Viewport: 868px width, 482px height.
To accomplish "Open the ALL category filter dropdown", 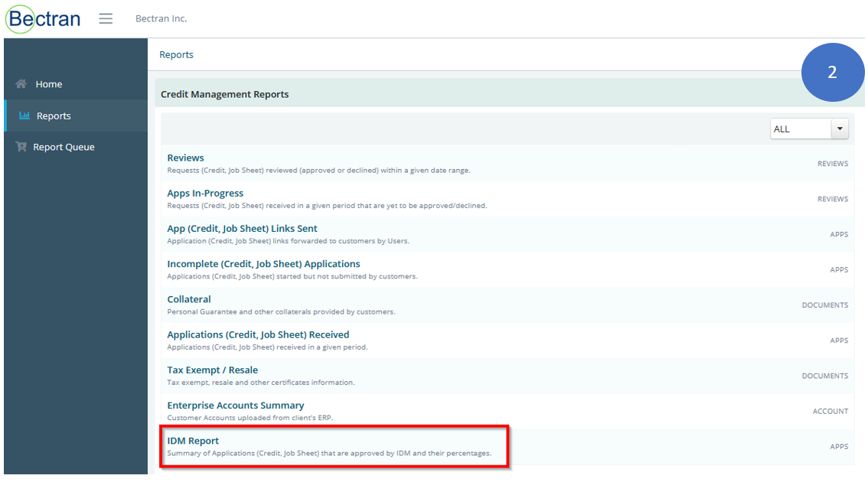I will pos(809,129).
